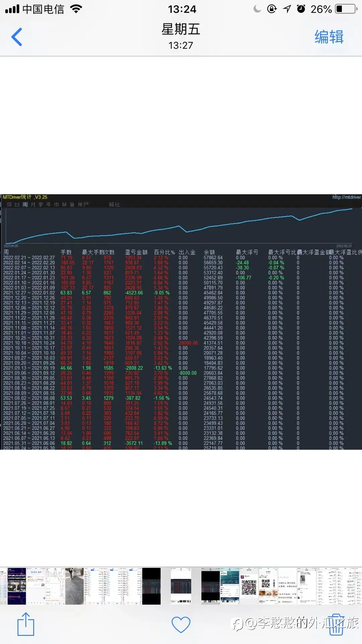Click the -13.63 % percentage cell
362x644 pixels.
click(163, 368)
